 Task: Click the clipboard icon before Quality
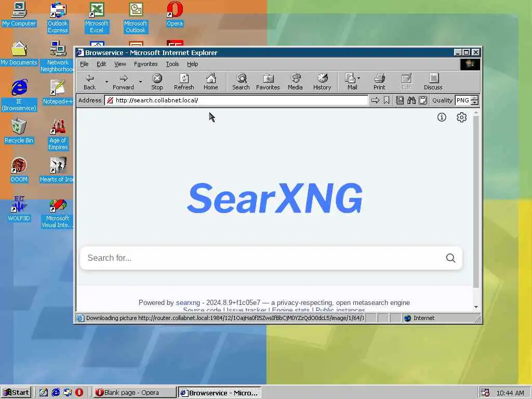click(x=423, y=100)
